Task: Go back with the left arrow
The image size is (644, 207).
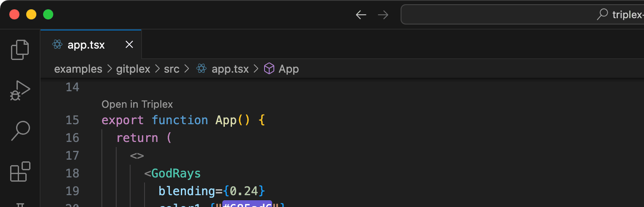Action: 361,15
